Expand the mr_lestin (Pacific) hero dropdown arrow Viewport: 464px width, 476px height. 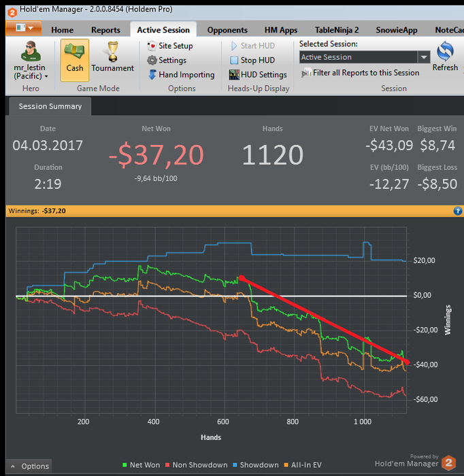click(x=46, y=76)
